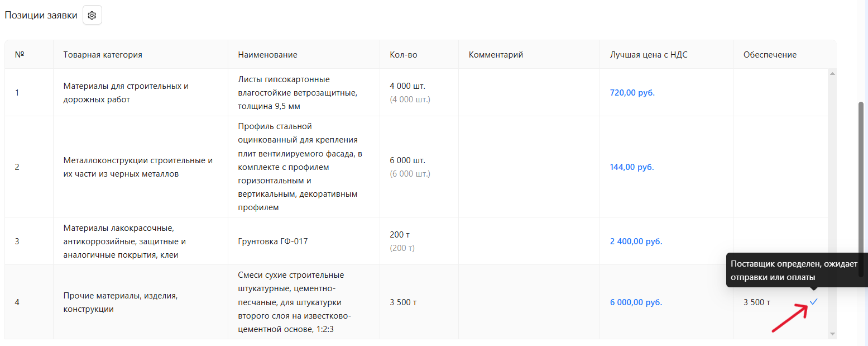
Task: Click the Обеспечение column header
Action: click(770, 55)
